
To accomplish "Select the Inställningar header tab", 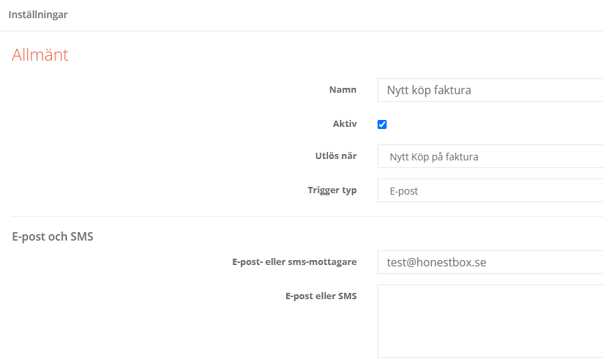I will pos(38,15).
